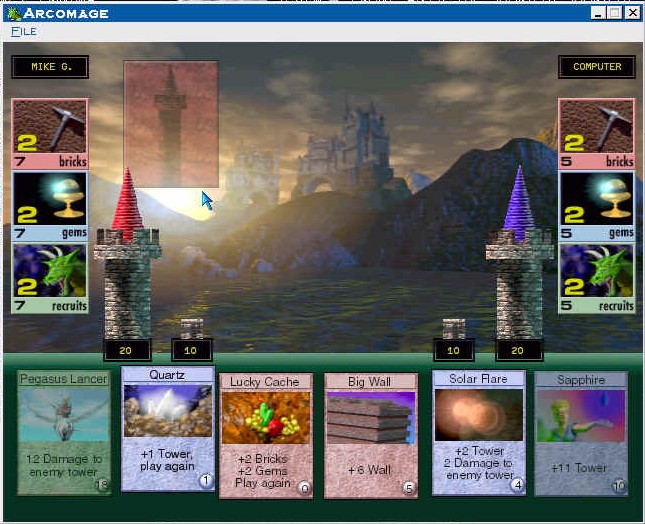
Task: Click the COMPUTER player name label
Action: click(597, 67)
